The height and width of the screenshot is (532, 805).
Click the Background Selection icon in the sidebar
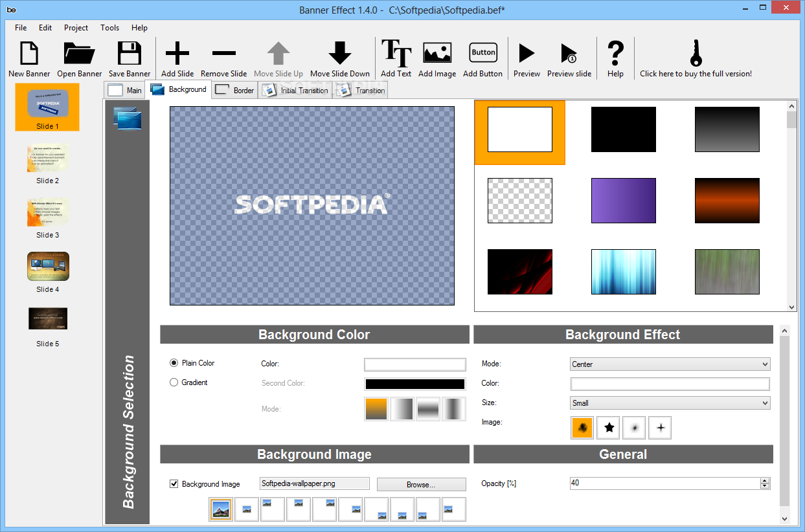point(127,118)
